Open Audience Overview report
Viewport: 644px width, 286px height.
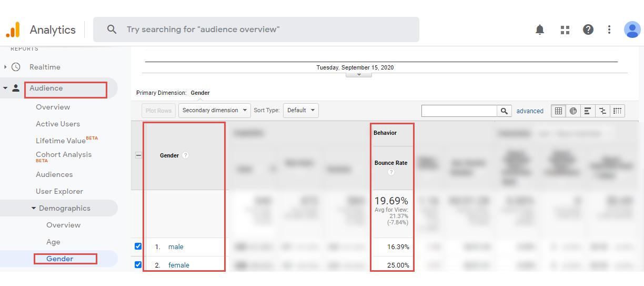[53, 107]
